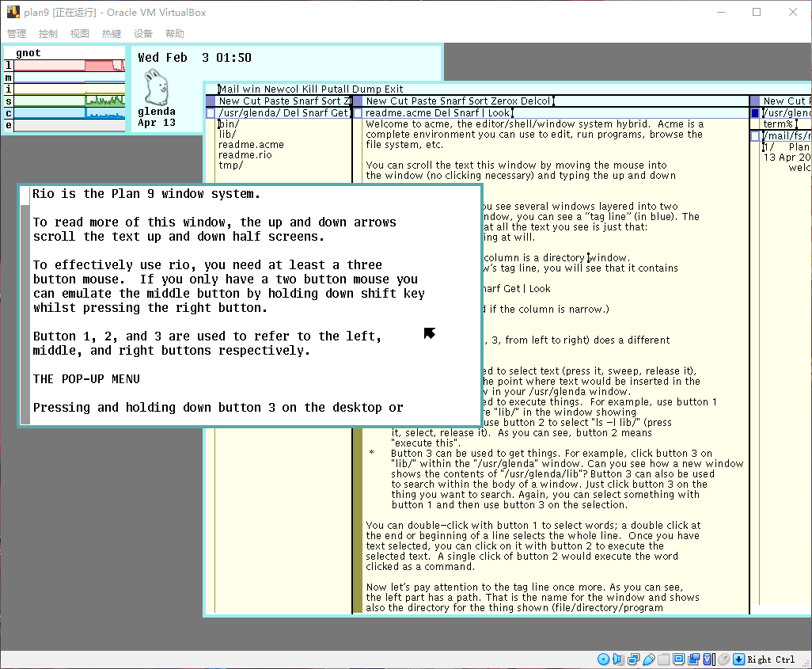
Task: Click the rio help window scrollbar
Action: 25,306
